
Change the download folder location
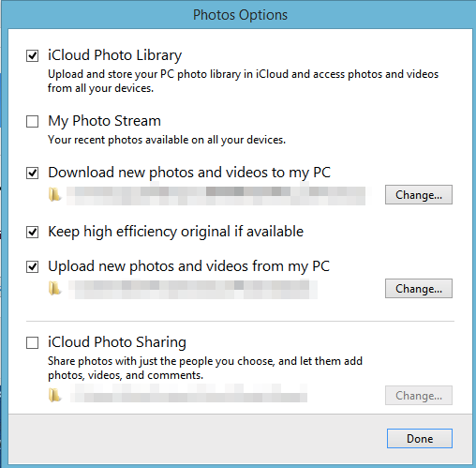(419, 195)
